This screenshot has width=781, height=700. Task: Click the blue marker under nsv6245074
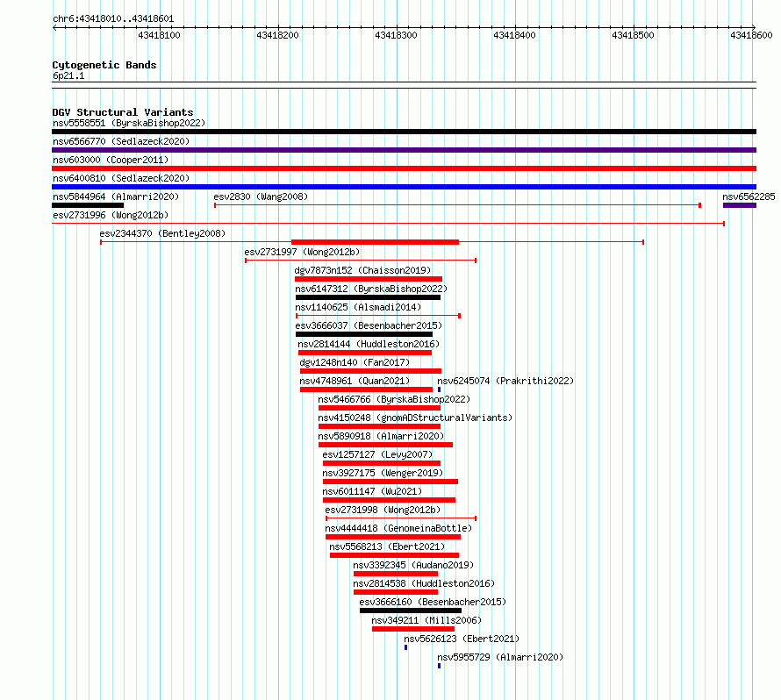point(440,389)
